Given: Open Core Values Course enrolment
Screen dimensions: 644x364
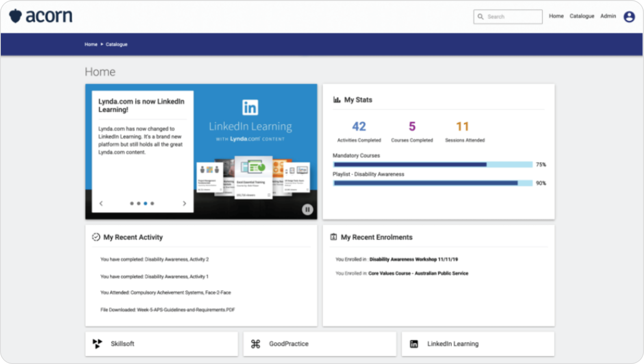Looking at the screenshot, I should point(402,273).
